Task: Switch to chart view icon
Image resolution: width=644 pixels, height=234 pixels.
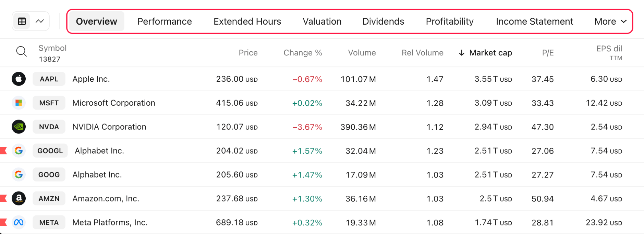Action: coord(40,21)
